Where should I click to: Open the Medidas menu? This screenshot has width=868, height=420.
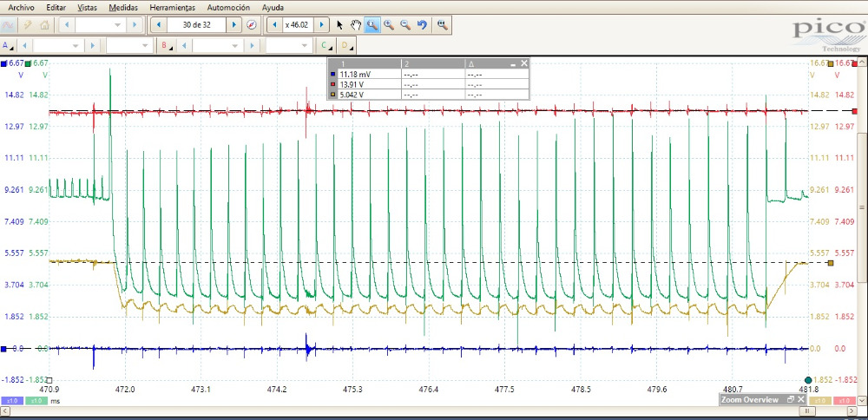pos(123,6)
